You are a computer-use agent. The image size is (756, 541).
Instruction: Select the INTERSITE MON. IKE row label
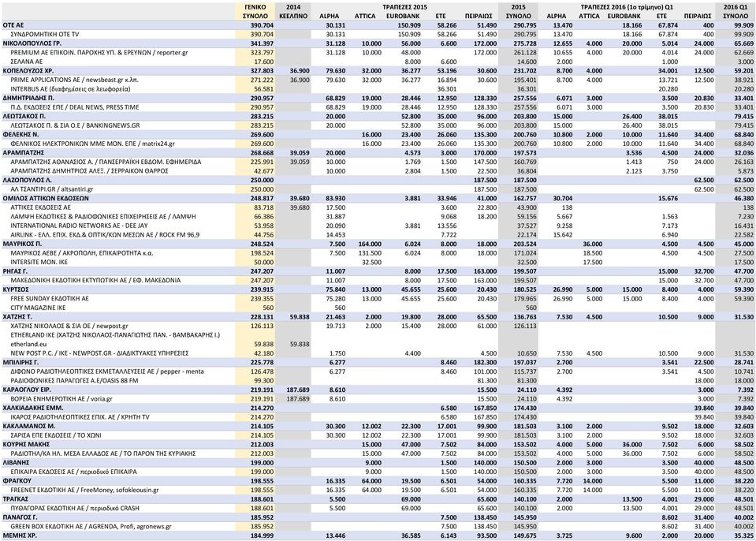pos(39,263)
